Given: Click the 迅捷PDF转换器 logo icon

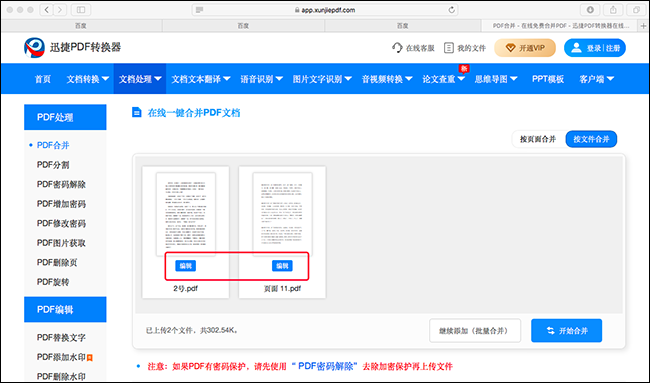Looking at the screenshot, I should pos(34,48).
